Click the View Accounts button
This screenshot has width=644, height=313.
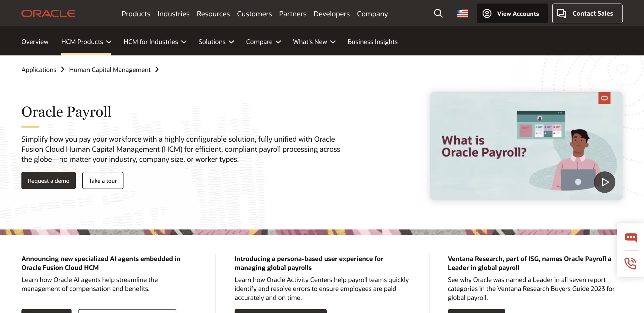click(x=512, y=14)
